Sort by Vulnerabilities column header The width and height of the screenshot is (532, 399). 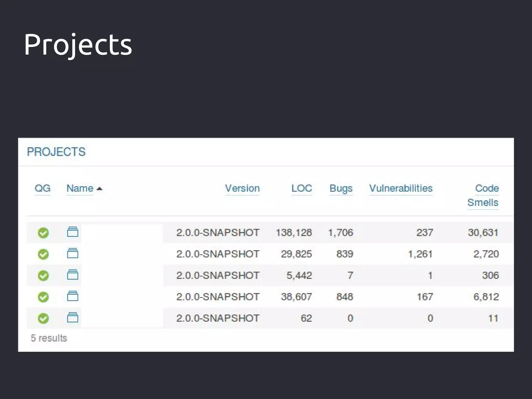(x=401, y=188)
